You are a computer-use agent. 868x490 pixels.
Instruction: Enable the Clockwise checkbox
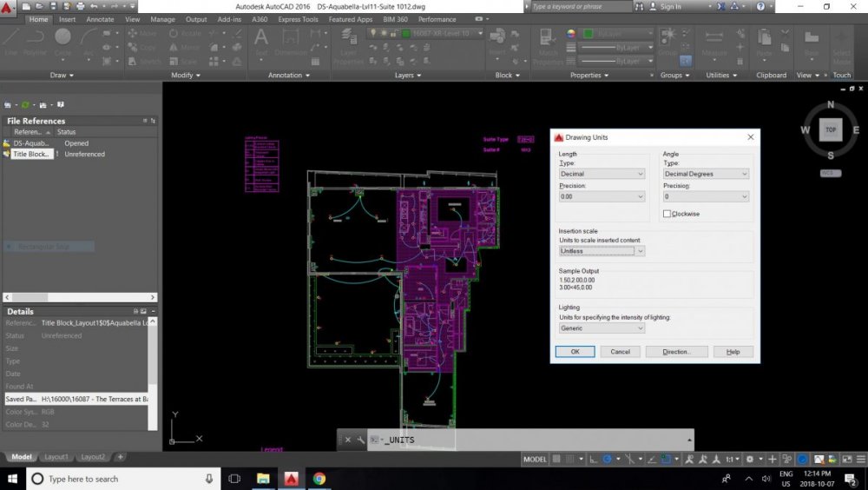[x=667, y=214]
